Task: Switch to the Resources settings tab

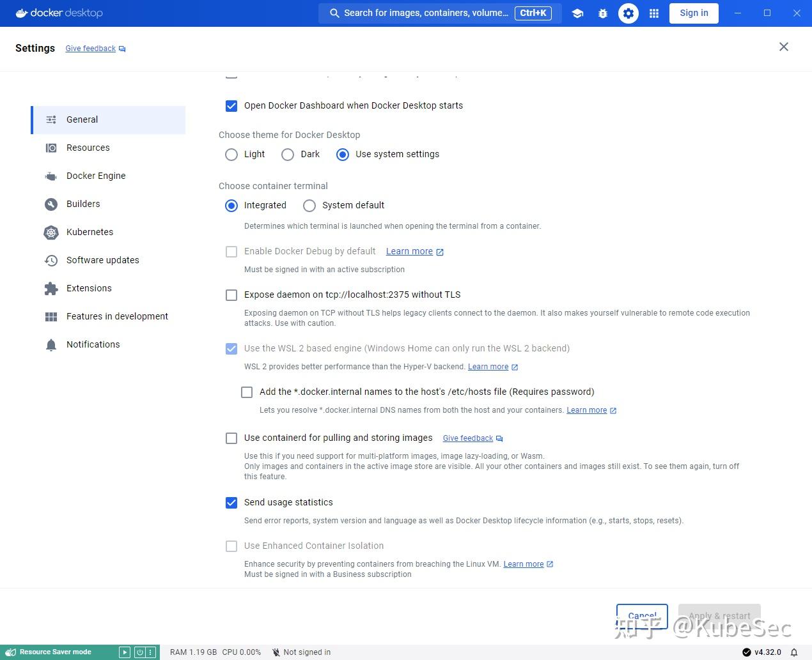Action: tap(88, 148)
